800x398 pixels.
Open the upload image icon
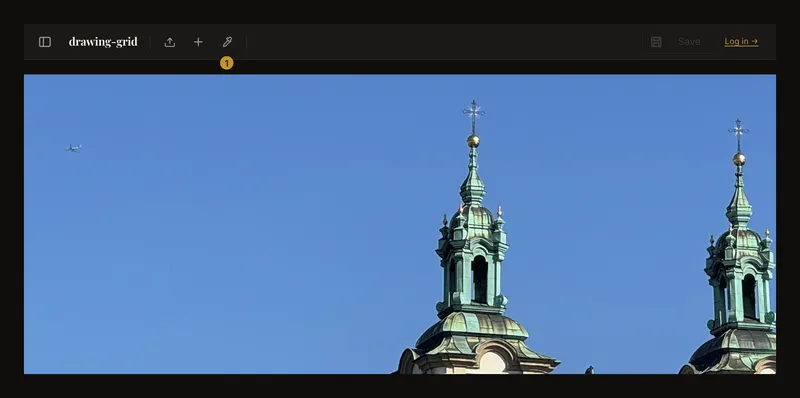(x=170, y=42)
